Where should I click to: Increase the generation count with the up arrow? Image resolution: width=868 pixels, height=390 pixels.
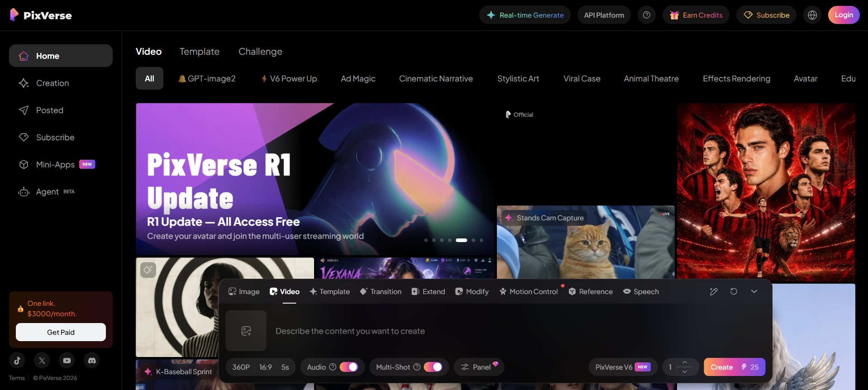[x=685, y=362]
